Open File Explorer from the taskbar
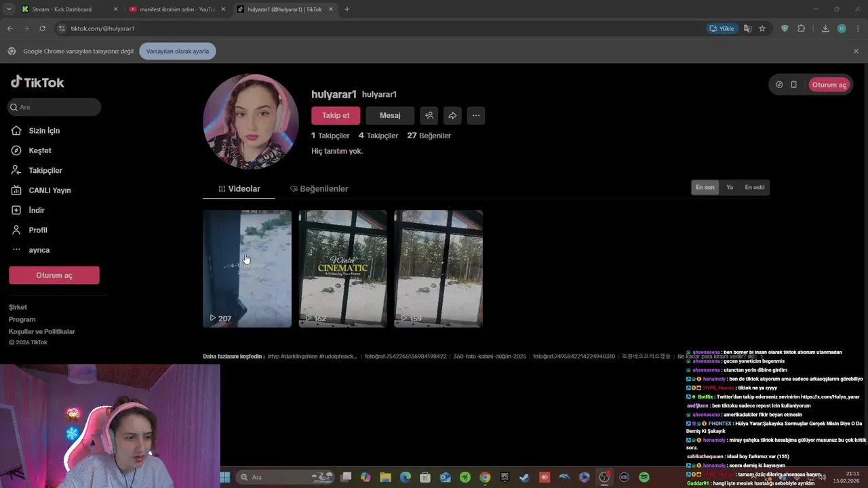868x488 pixels. pyautogui.click(x=386, y=477)
